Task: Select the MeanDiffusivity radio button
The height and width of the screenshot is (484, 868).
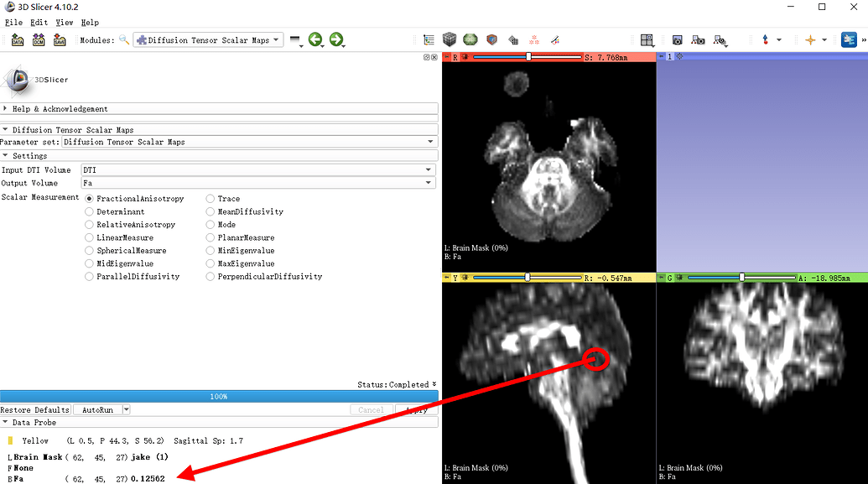Action: (x=211, y=211)
